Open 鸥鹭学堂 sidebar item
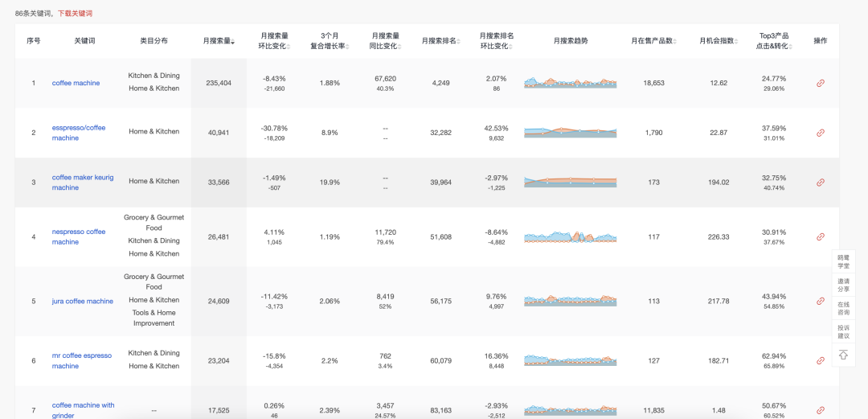Image resolution: width=868 pixels, height=419 pixels. tap(843, 262)
